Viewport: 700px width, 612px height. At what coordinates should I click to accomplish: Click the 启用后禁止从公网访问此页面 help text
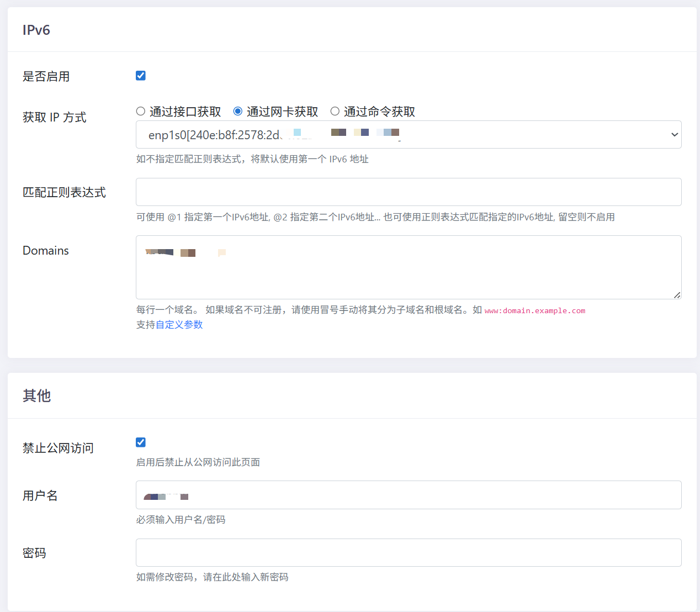coord(198,462)
